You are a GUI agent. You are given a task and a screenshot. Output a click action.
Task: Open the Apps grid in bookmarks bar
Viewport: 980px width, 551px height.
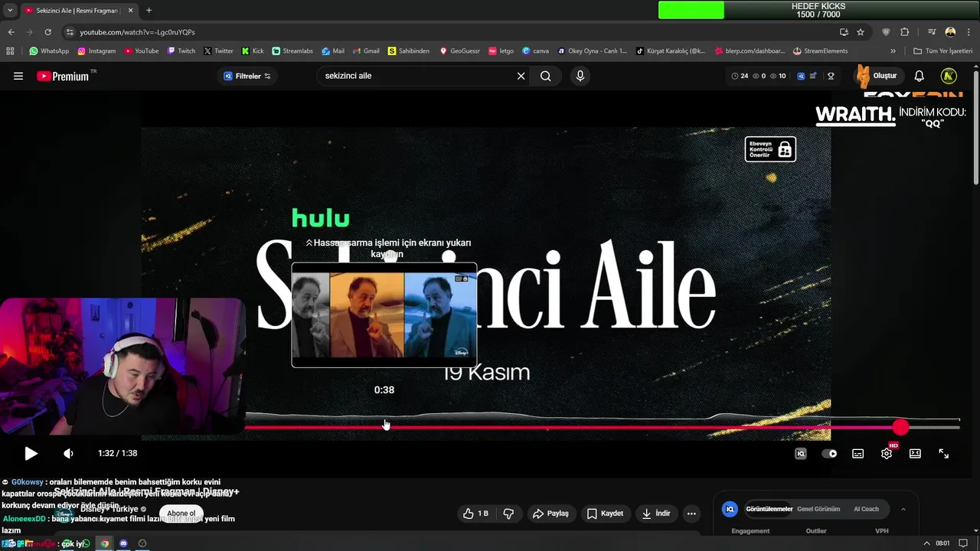coord(10,51)
